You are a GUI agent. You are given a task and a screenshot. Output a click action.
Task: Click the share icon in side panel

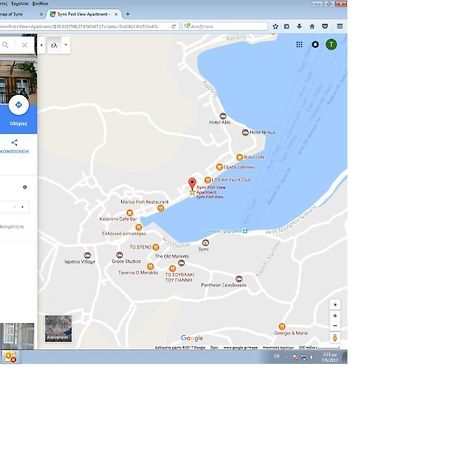coord(14,143)
